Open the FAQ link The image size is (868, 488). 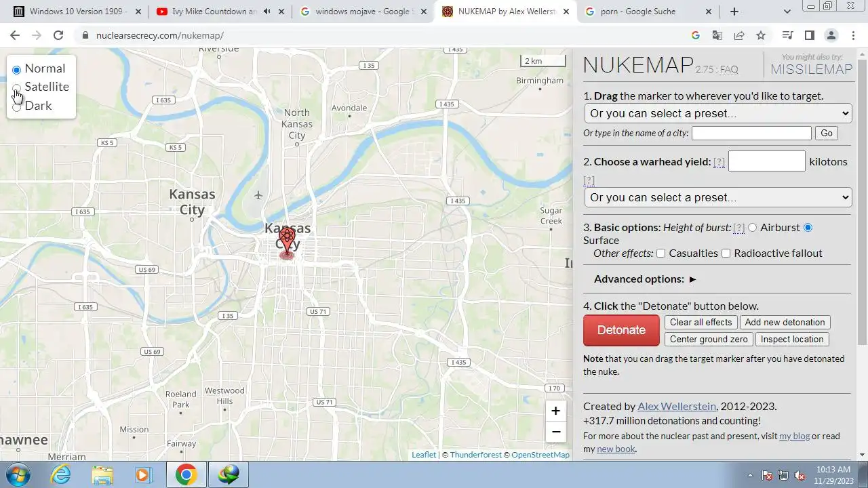(729, 70)
